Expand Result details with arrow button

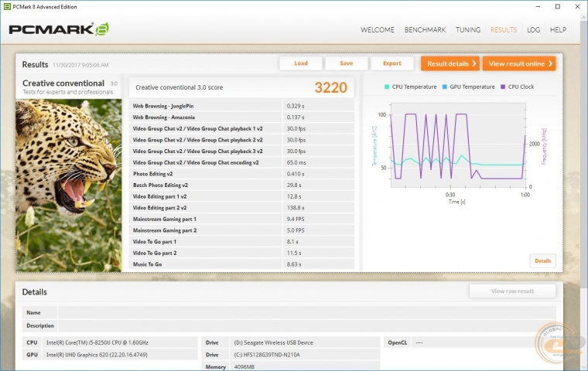pos(450,63)
